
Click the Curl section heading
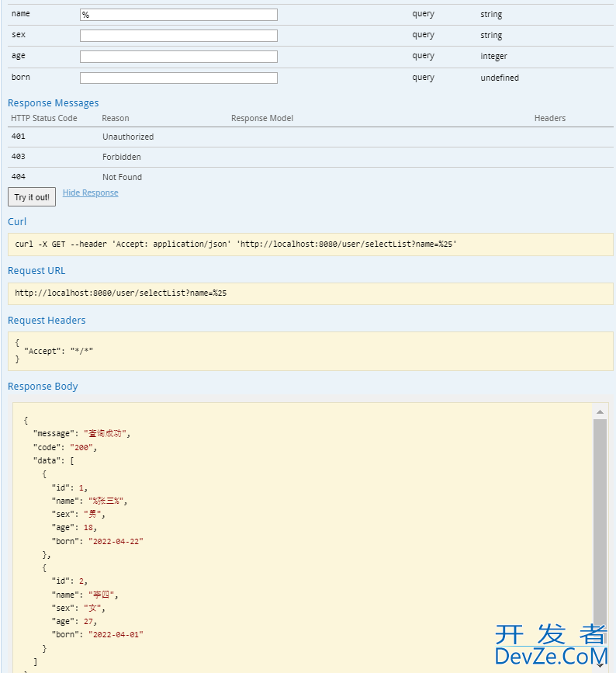pyautogui.click(x=17, y=221)
